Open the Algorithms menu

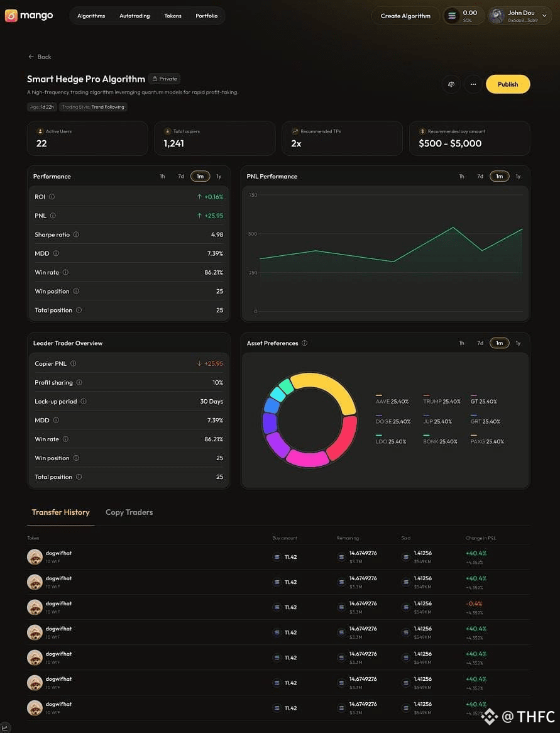pos(91,16)
